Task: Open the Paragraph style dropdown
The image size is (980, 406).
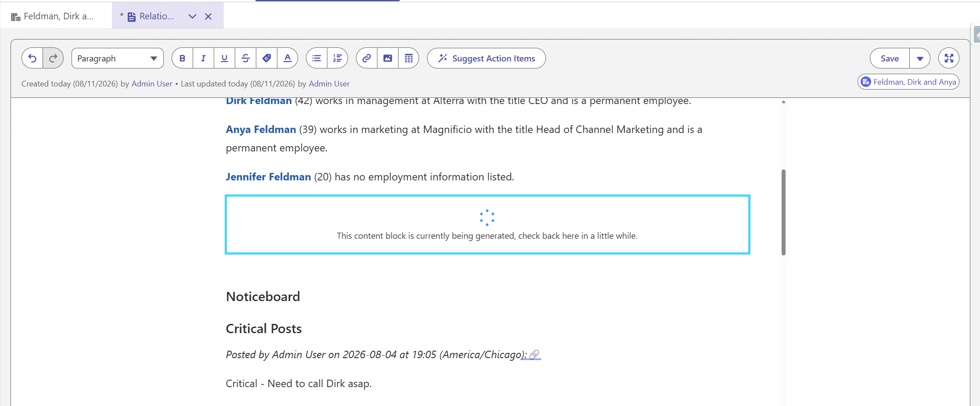Action: tap(118, 58)
